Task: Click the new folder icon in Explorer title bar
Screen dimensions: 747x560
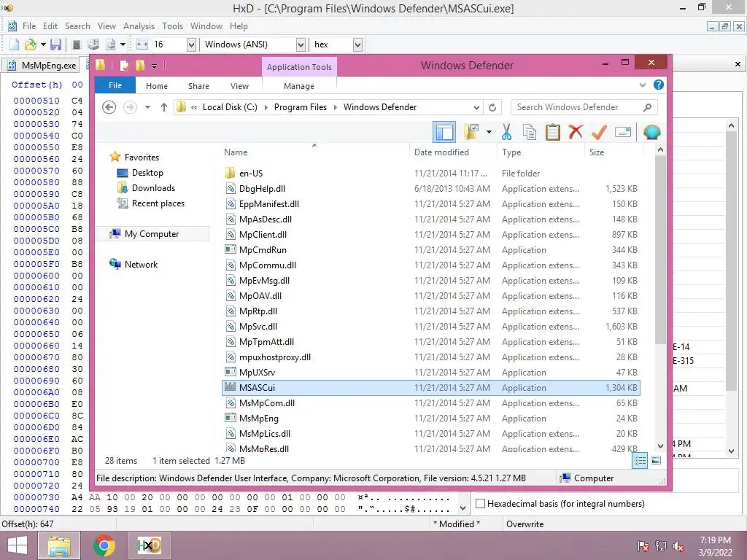Action: click(x=140, y=65)
